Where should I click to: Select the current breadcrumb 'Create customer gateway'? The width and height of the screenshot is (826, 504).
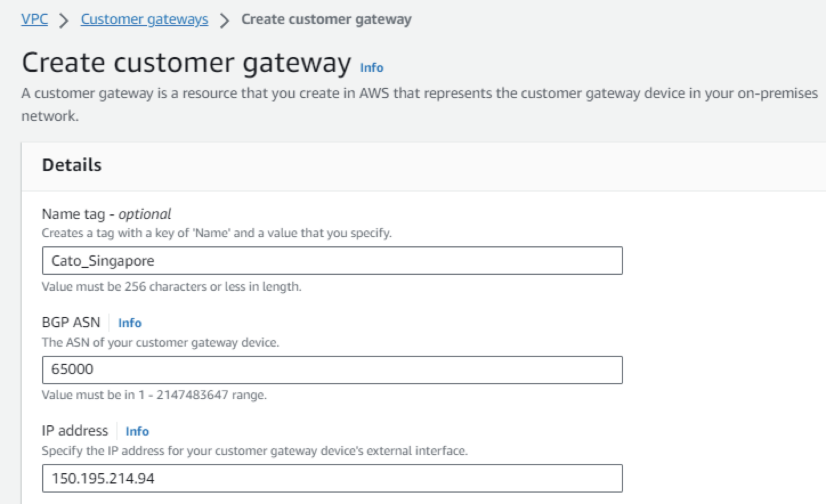(x=326, y=19)
